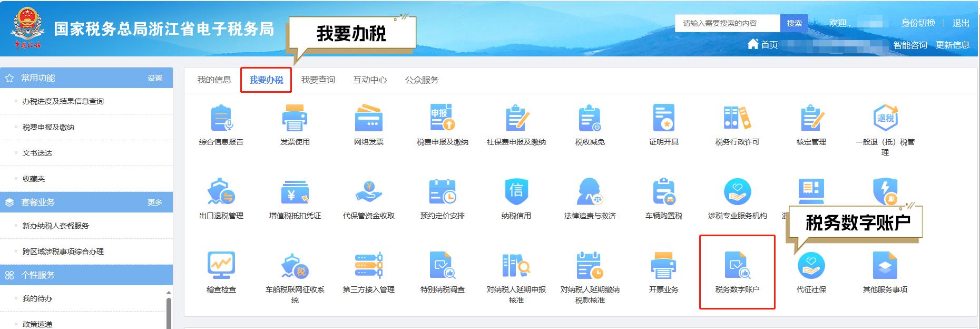Open 更新信息 link
The height and width of the screenshot is (329, 980).
click(953, 45)
